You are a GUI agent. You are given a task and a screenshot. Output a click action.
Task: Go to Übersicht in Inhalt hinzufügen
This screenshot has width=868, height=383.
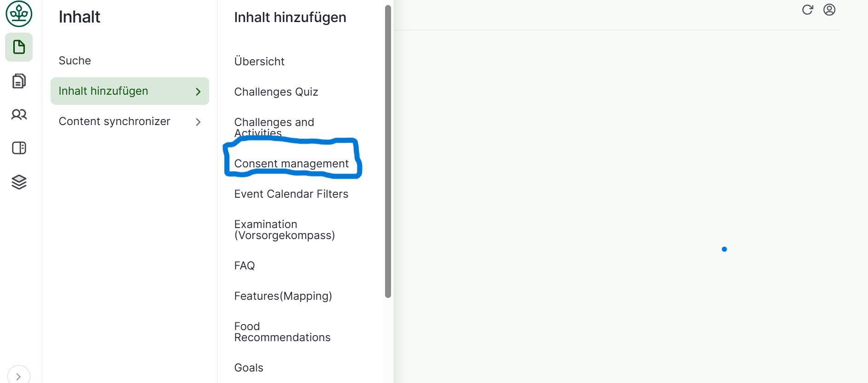pyautogui.click(x=259, y=62)
